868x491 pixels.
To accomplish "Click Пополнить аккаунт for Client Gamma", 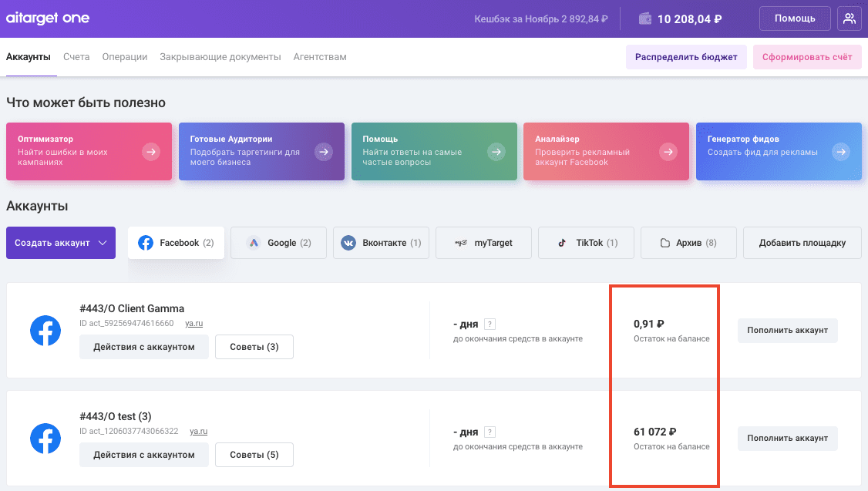I will click(787, 331).
